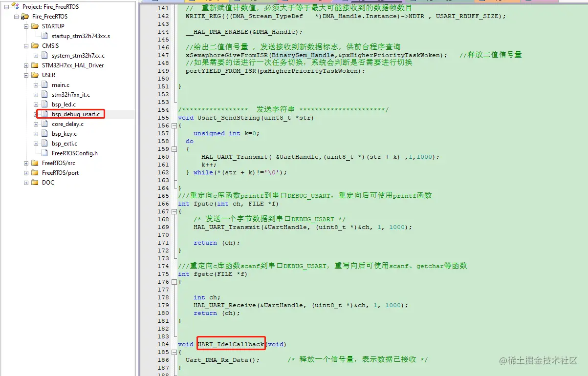Expand includes under stm32h7xx_it.c
Screen dimensions: 588x376
click(36, 94)
